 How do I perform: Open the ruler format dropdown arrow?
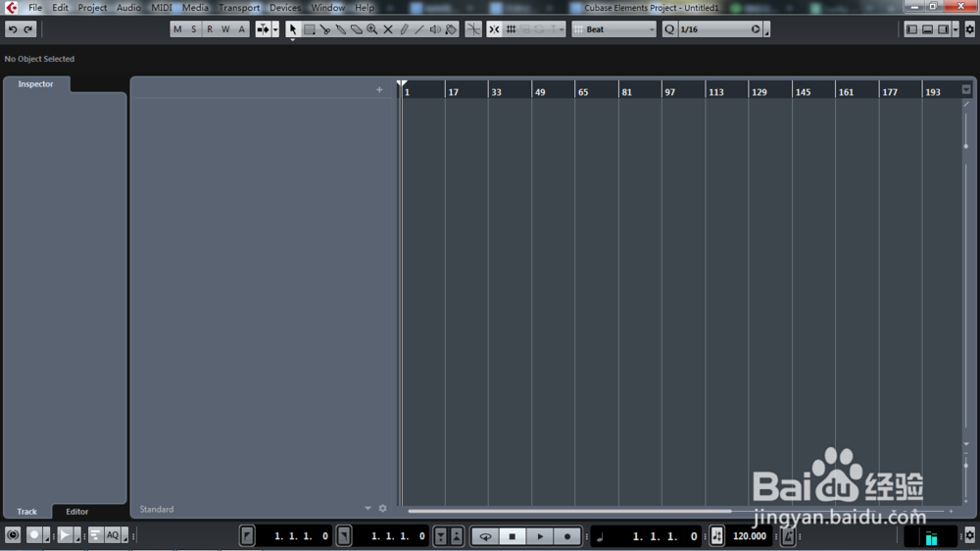pos(966,89)
